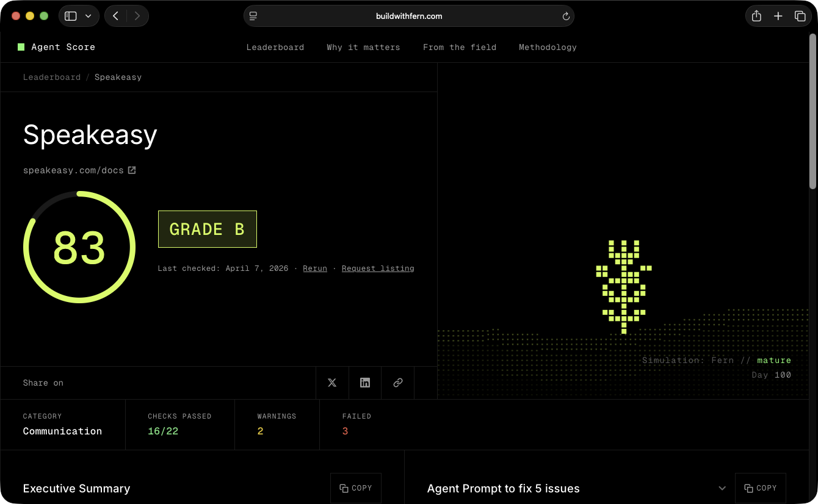Open Why it matters nav item

(363, 47)
